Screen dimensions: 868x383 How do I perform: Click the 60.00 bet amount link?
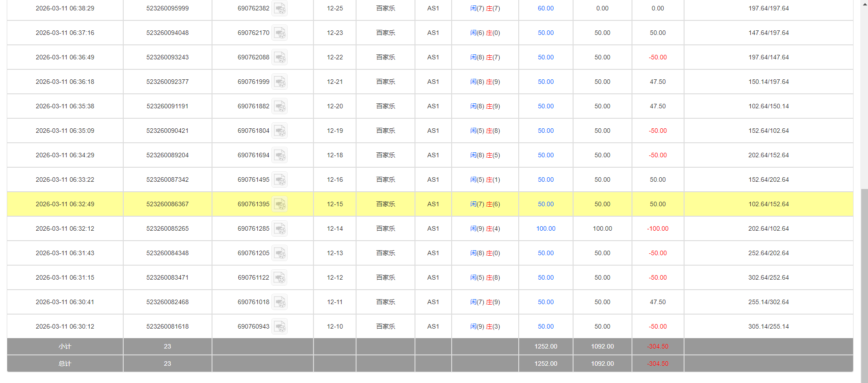click(x=545, y=9)
